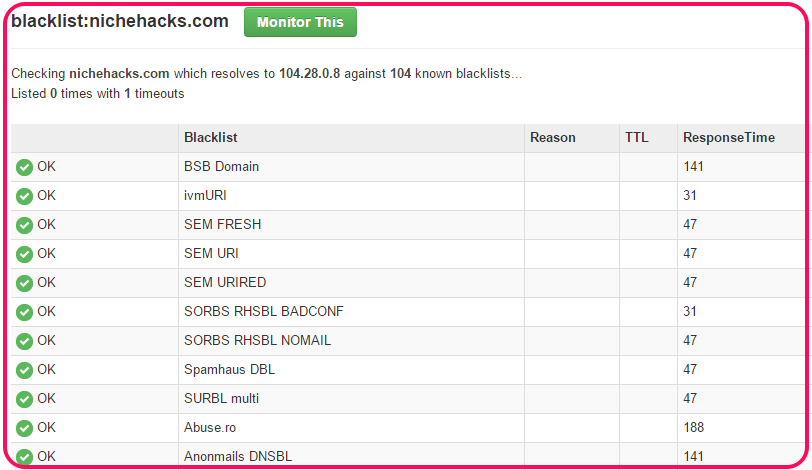The image size is (812, 470).
Task: Click green check next to SEM URIRED
Action: tap(24, 283)
